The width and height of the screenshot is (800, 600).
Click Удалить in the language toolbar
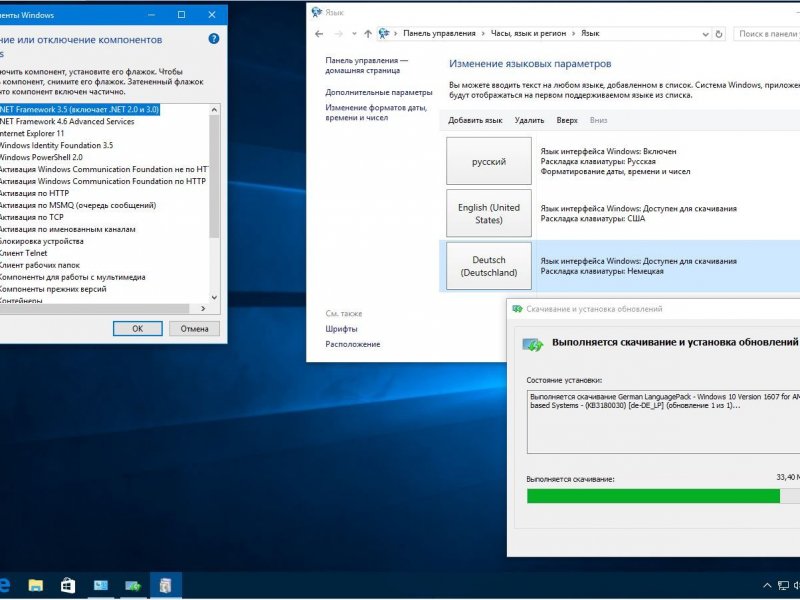(529, 120)
